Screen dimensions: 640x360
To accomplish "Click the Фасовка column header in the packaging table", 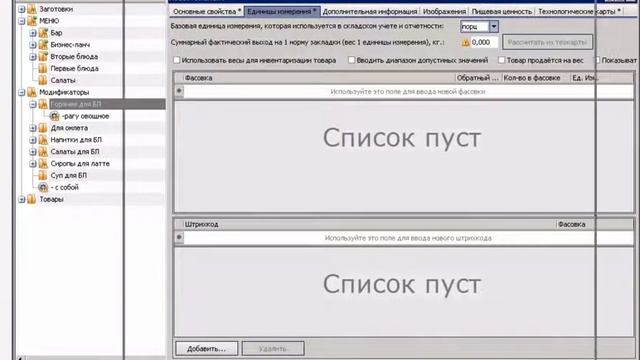I will [x=318, y=78].
